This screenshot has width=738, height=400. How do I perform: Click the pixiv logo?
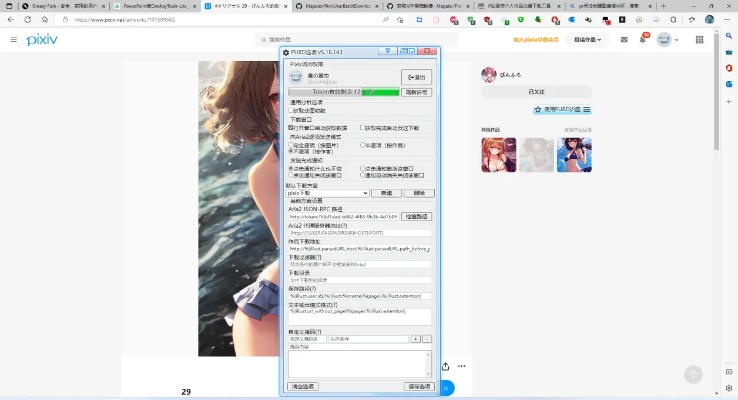pos(42,40)
